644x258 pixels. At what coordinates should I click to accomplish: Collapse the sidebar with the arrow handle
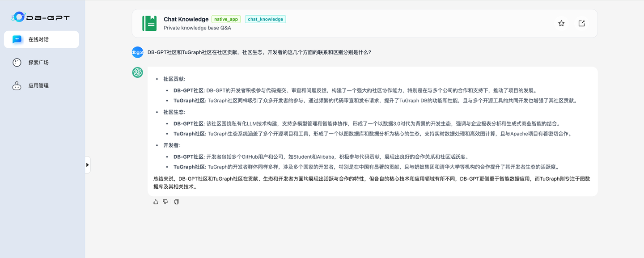(87, 165)
